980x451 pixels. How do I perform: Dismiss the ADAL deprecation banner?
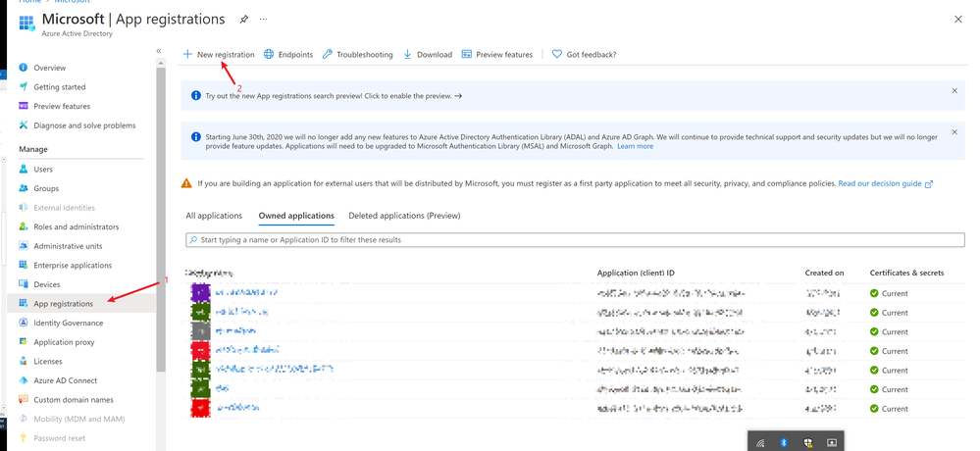pos(954,131)
